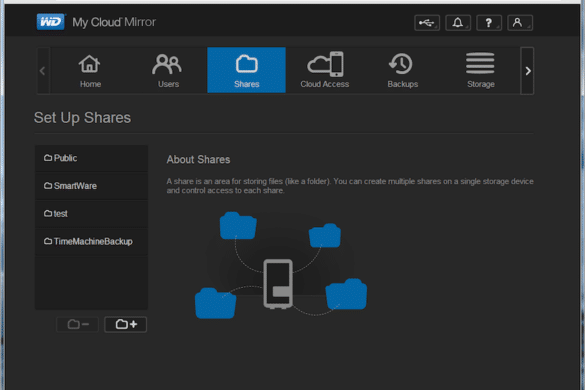Select the TimeMachineBackup share
The image size is (585, 390).
click(91, 241)
